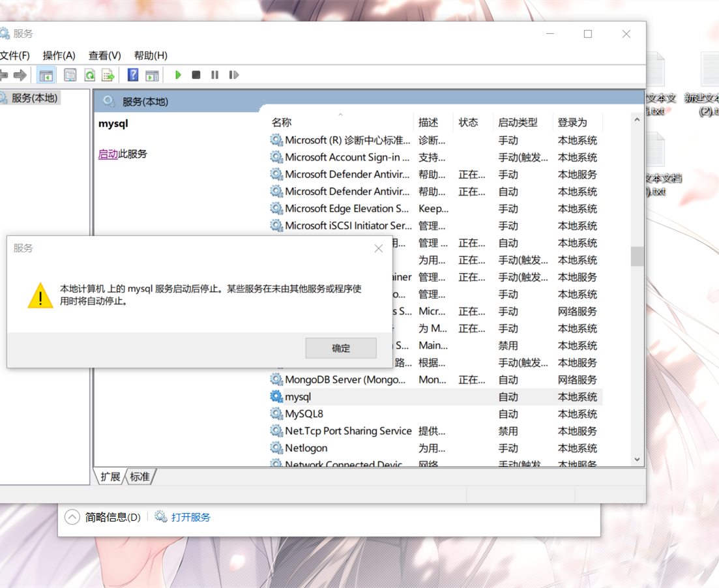719x588 pixels.
Task: Close the 服务 warning dialog with X
Action: [378, 248]
